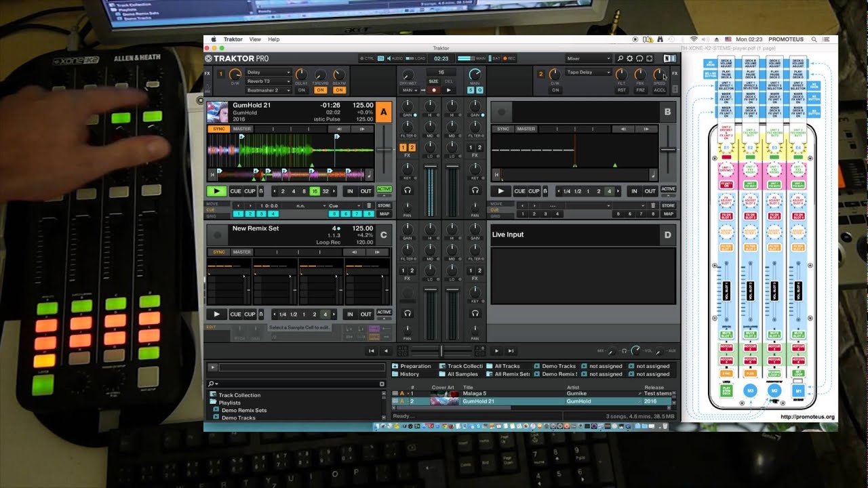The width and height of the screenshot is (868, 488).
Task: Click CUP button on Deck B
Action: point(534,191)
